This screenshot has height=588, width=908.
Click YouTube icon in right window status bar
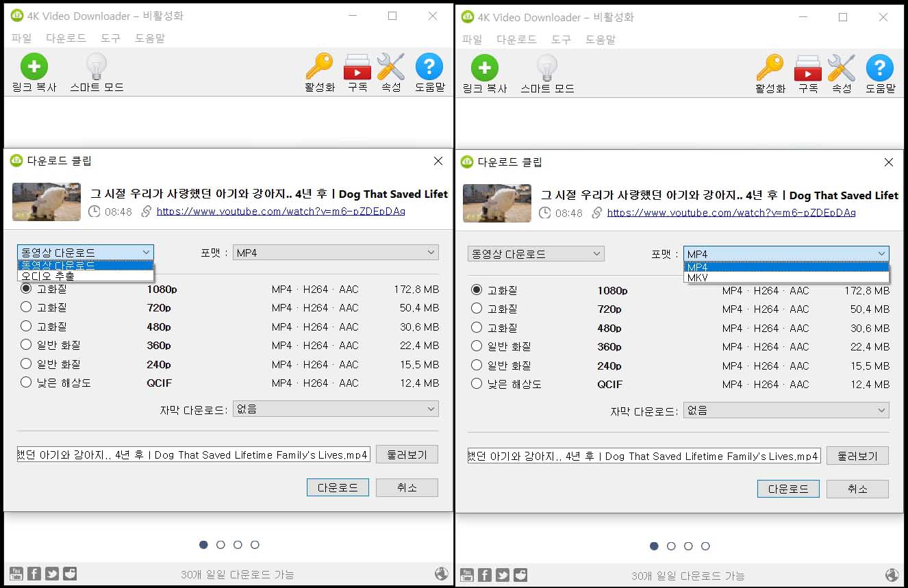466,575
